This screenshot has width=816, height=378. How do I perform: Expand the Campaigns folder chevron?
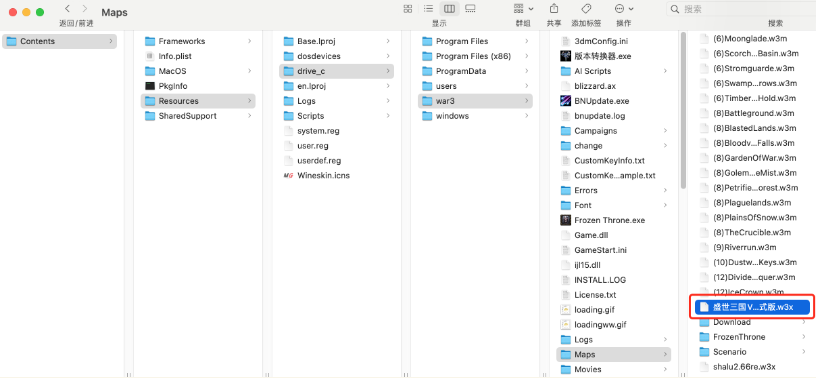coord(665,131)
